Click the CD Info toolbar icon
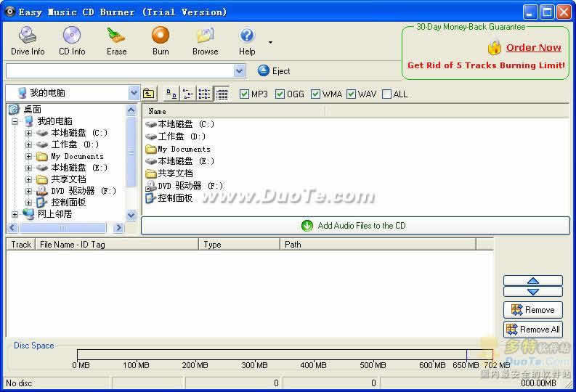Screen dimensions: 576x392 tap(72, 41)
